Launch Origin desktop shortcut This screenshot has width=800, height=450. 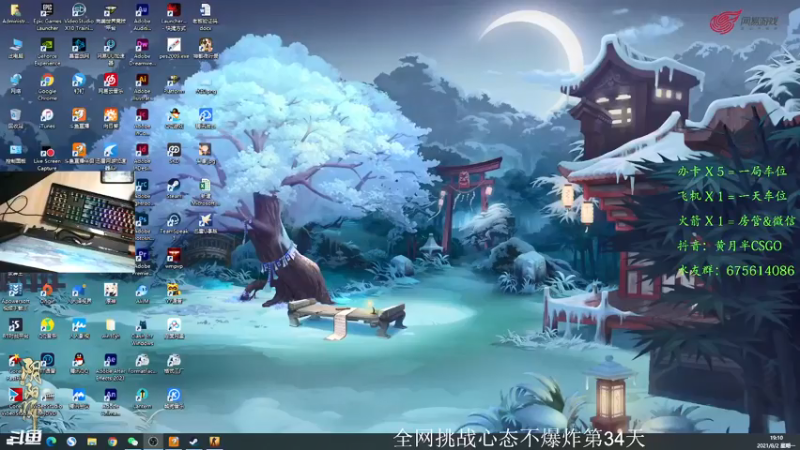47,293
